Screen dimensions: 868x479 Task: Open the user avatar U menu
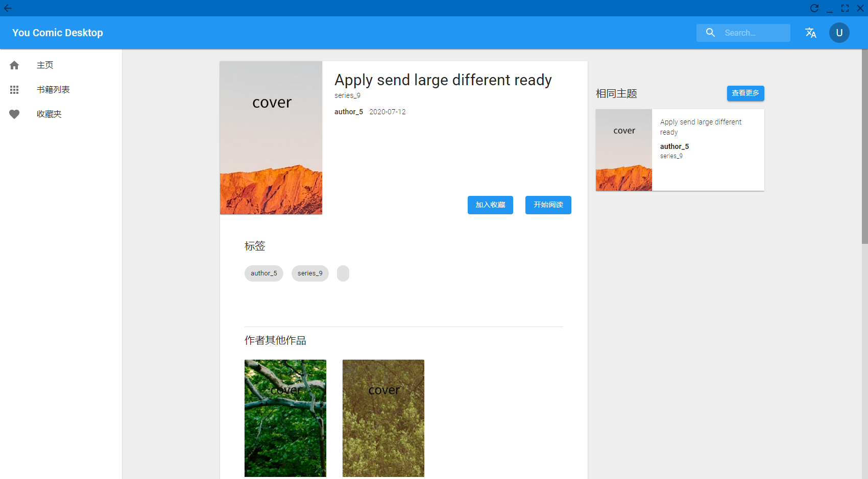[x=839, y=33]
